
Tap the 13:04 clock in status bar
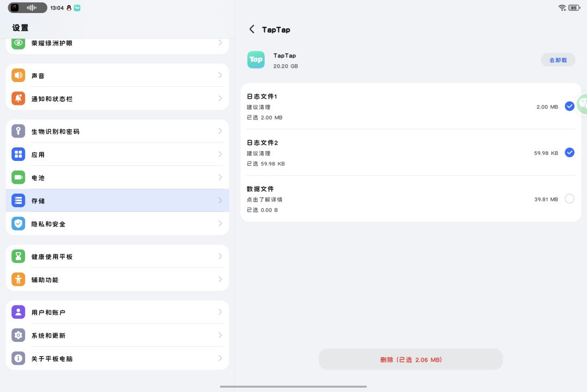[x=57, y=8]
